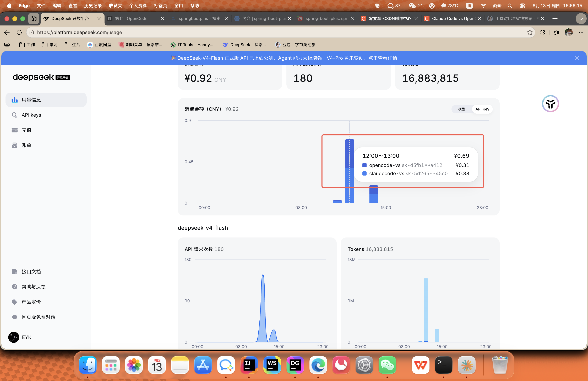The height and width of the screenshot is (381, 588).
Task: Open the Edge profile avatar
Action: click(568, 32)
